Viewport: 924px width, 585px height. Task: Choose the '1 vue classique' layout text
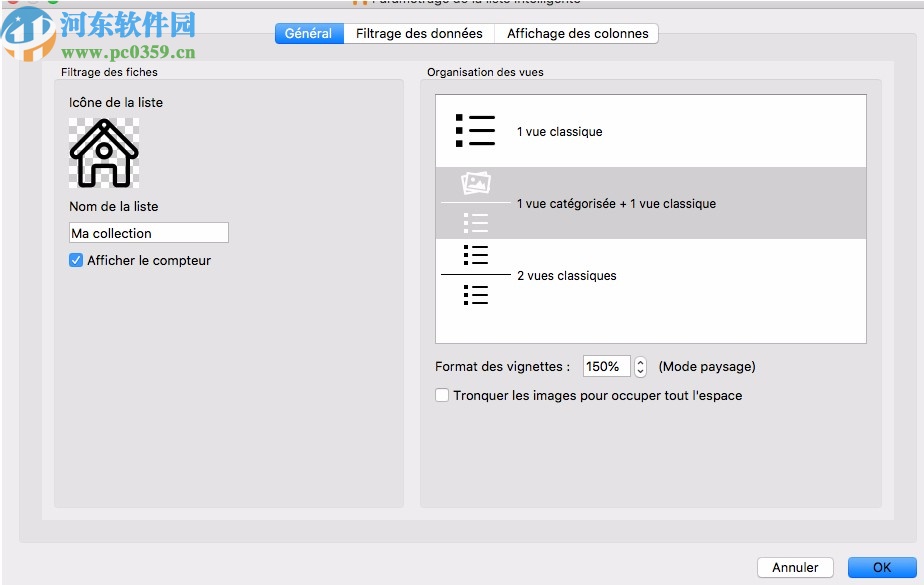click(x=559, y=132)
